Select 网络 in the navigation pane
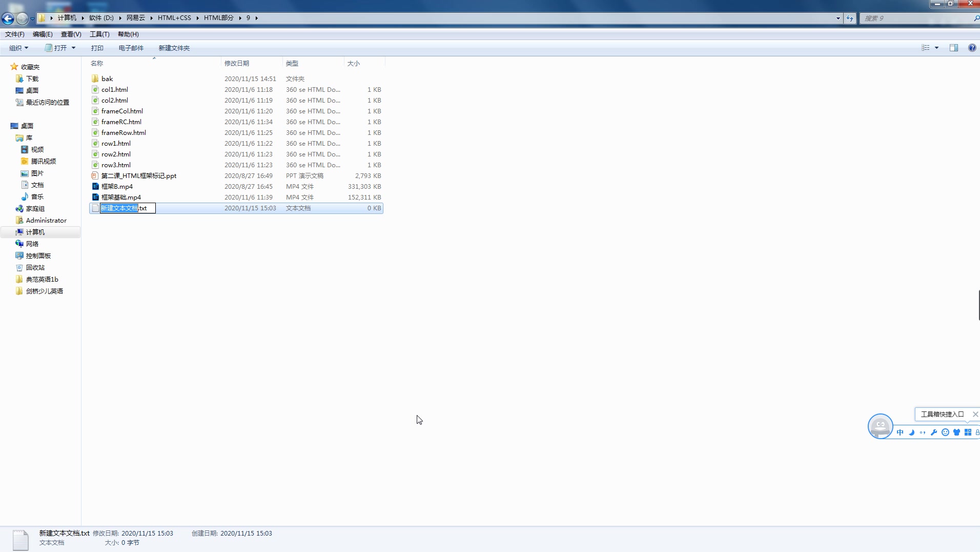980x552 pixels. tap(32, 244)
